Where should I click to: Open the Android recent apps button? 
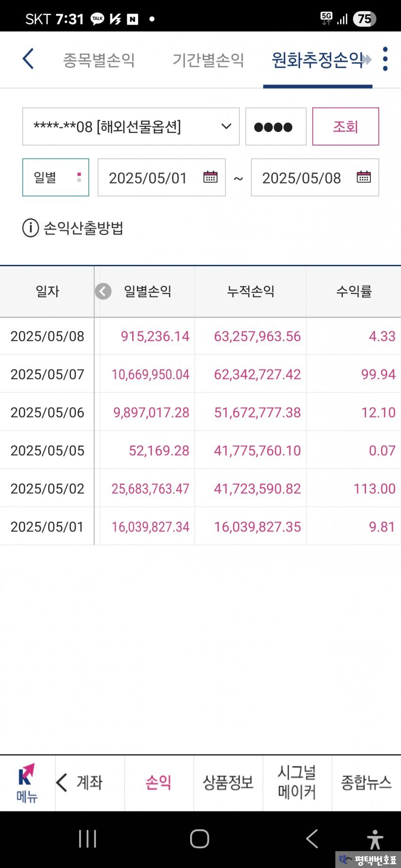(x=88, y=839)
